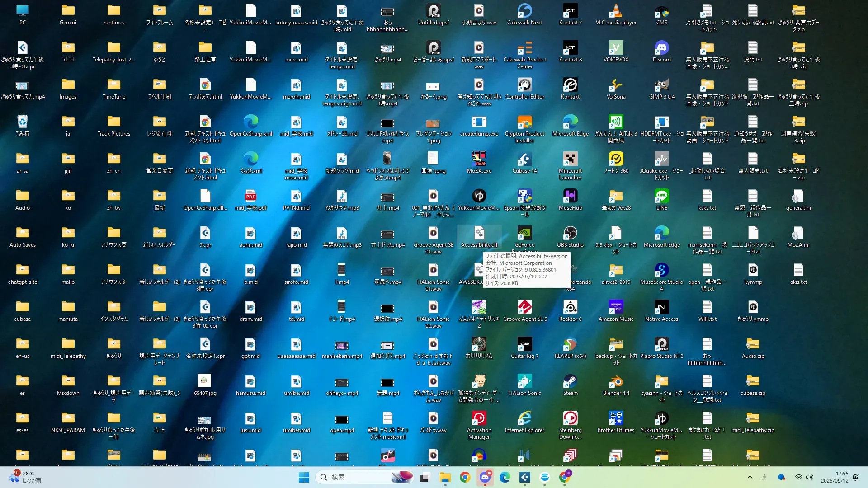Open the MuseScore Studio 4 shortcut
The image size is (868, 488).
661,271
